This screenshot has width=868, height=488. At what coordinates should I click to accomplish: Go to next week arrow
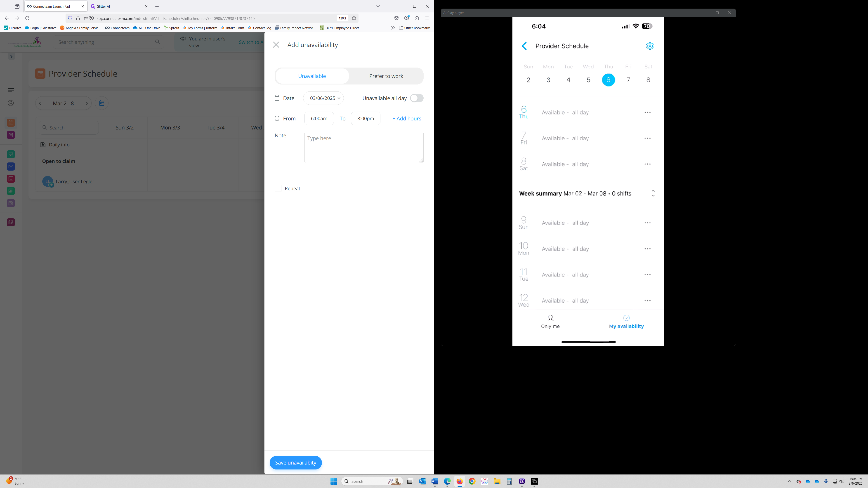point(87,103)
